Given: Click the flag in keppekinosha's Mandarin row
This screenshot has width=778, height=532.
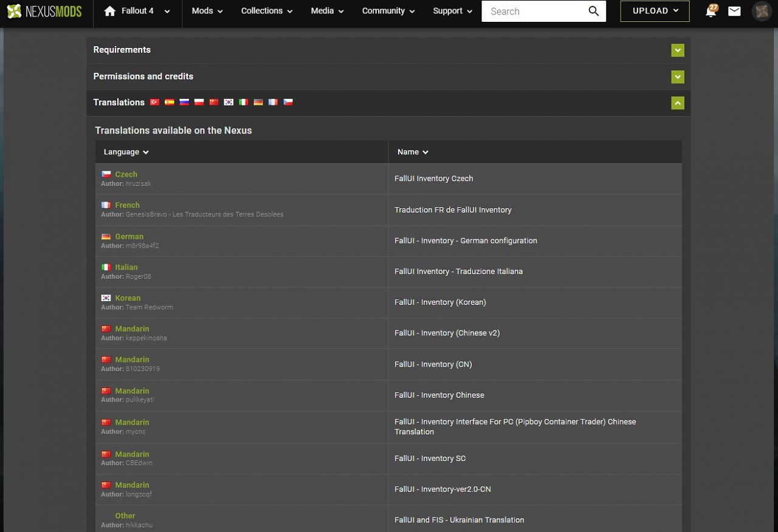Looking at the screenshot, I should coord(106,329).
